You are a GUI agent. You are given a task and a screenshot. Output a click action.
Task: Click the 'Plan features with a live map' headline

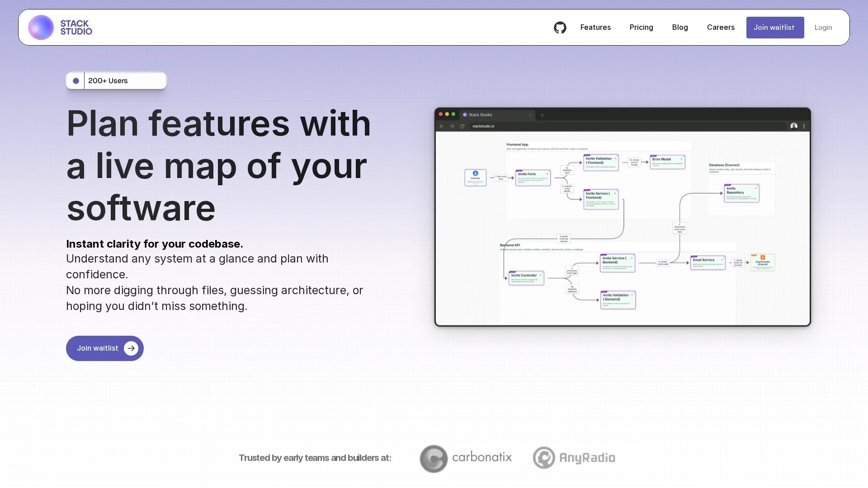tap(219, 165)
